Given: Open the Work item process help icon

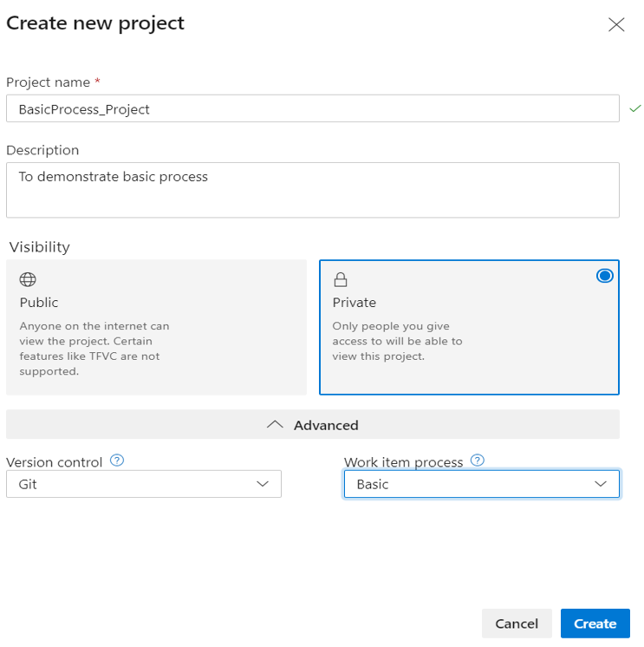Looking at the screenshot, I should tap(477, 461).
